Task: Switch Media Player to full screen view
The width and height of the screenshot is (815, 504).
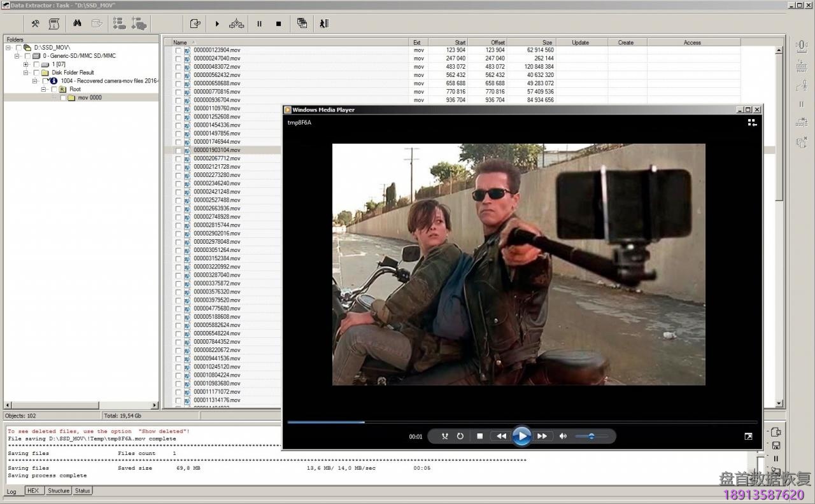Action: click(x=748, y=437)
